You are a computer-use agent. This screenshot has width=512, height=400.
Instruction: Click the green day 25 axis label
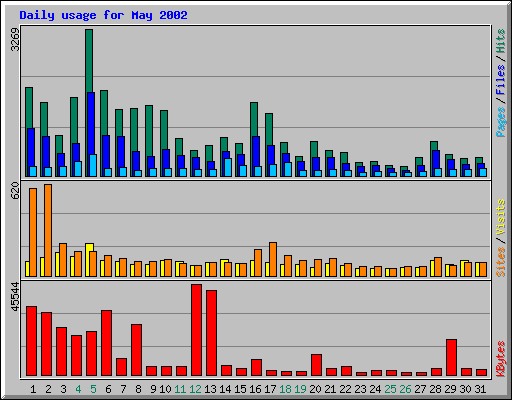390,389
